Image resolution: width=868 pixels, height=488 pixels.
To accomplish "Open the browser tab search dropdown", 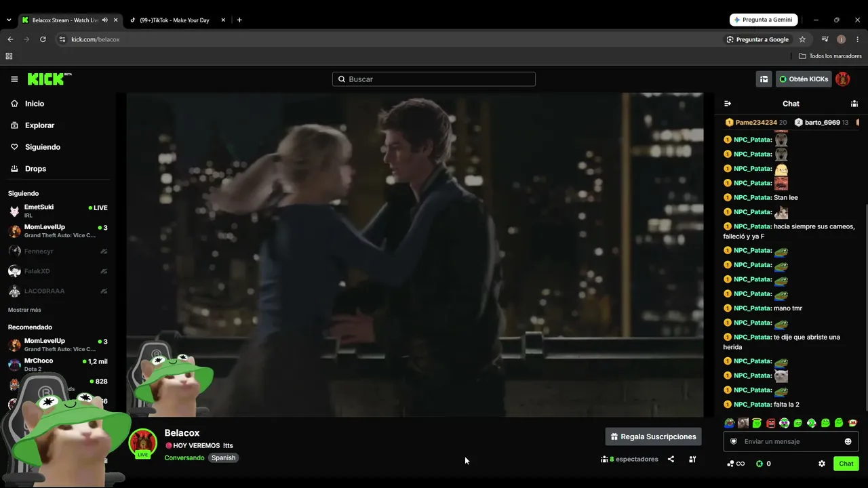I will [9, 20].
